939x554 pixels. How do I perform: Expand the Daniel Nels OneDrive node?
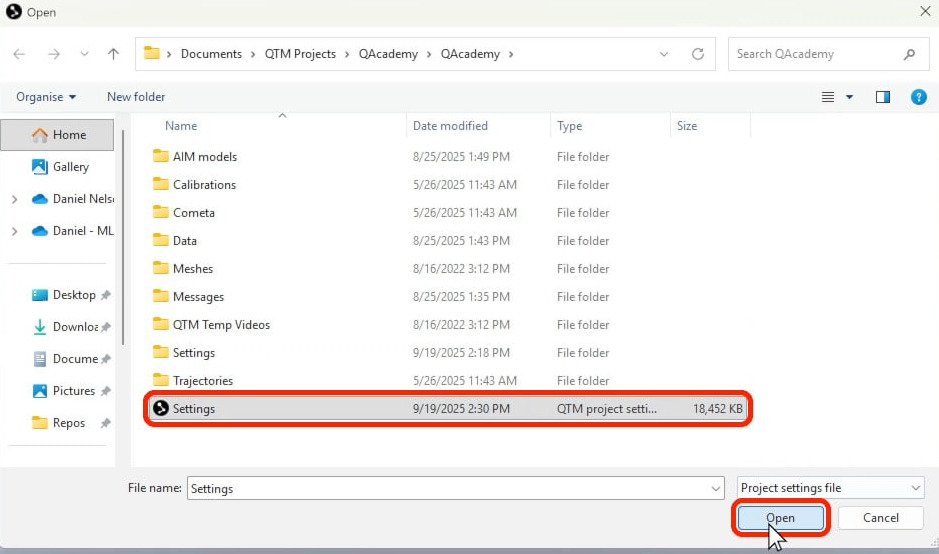[x=14, y=199]
